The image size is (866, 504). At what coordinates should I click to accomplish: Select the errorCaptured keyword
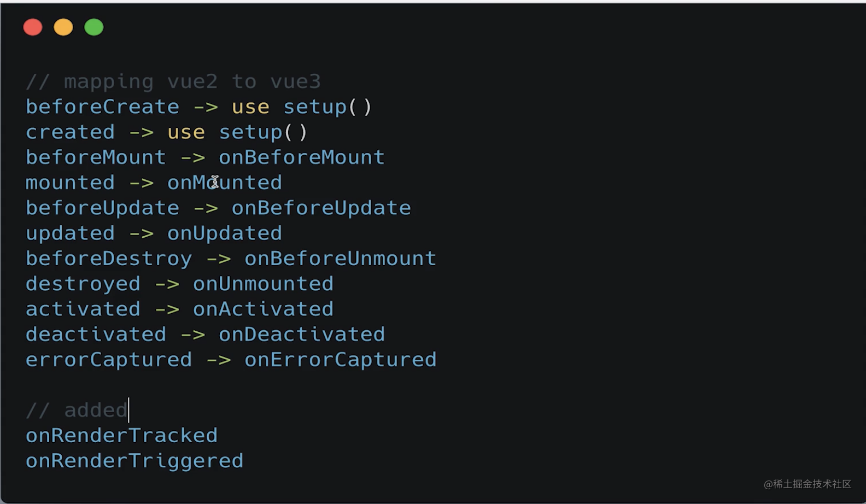pos(108,359)
